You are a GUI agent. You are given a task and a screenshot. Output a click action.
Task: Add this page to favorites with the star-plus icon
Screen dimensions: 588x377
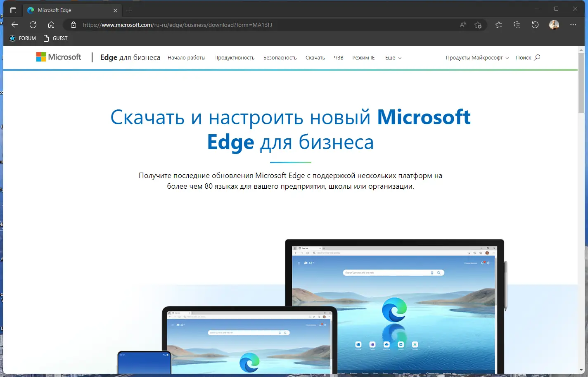(x=478, y=25)
